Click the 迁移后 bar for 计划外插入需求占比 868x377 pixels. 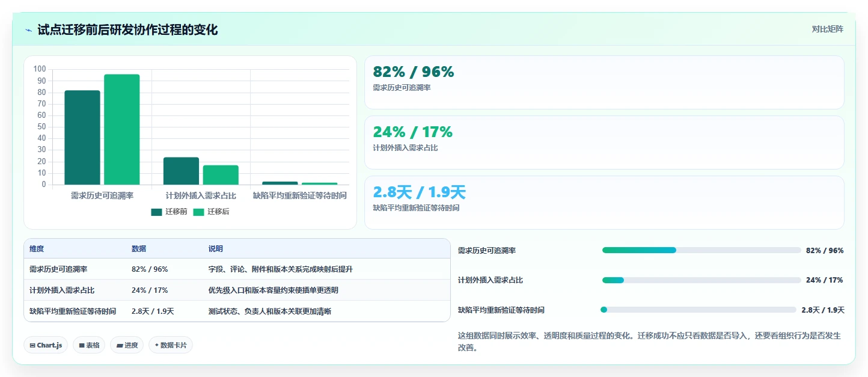[221, 175]
